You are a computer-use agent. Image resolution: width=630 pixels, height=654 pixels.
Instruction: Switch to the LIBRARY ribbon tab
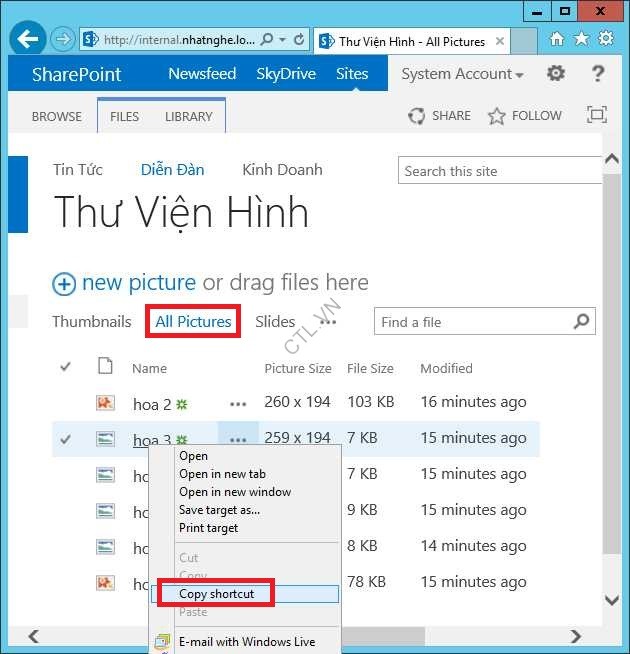coord(188,116)
